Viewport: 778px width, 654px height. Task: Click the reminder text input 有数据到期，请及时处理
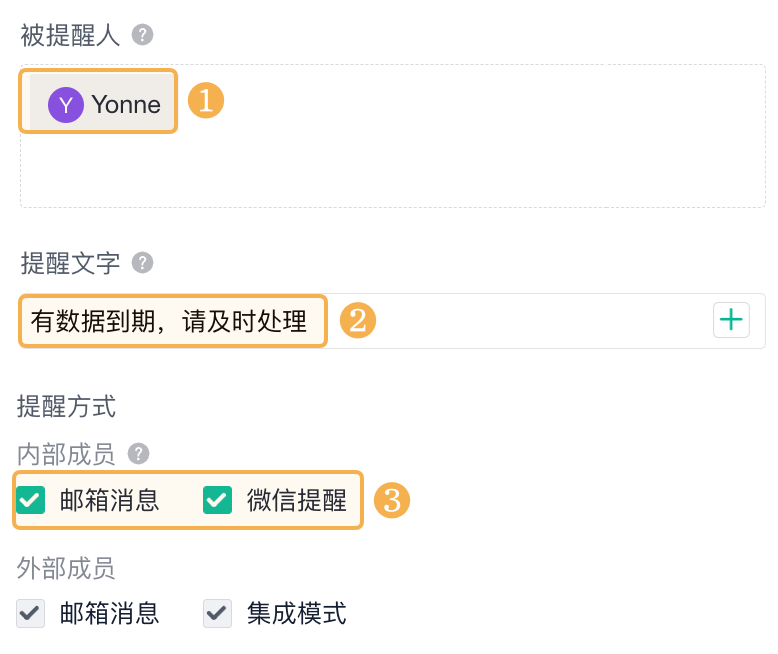point(170,321)
